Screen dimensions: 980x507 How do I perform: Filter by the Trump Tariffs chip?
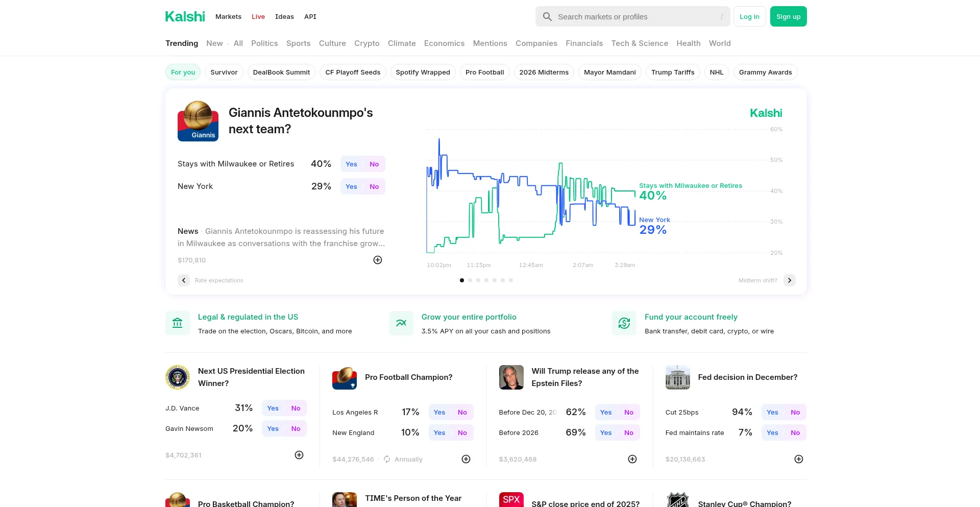pyautogui.click(x=673, y=72)
